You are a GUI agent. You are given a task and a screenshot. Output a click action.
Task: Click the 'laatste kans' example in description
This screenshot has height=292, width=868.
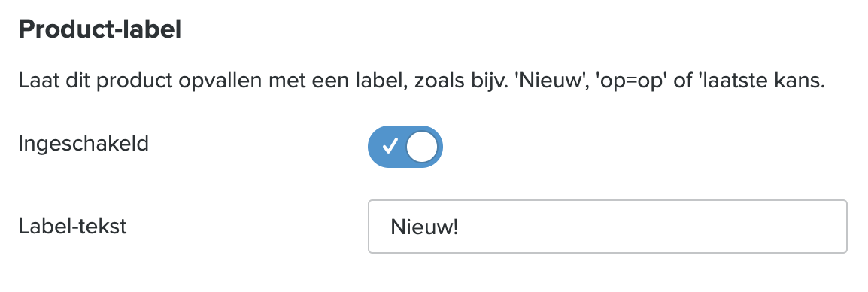(761, 81)
